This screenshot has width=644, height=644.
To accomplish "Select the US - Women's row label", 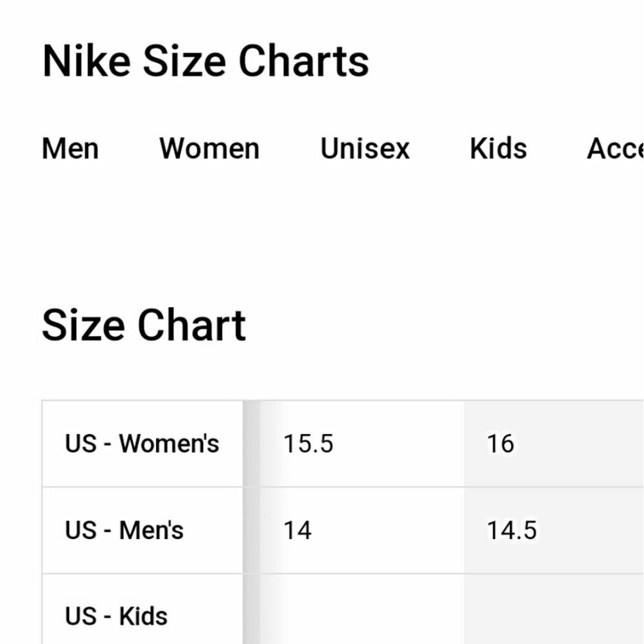I will 142,444.
